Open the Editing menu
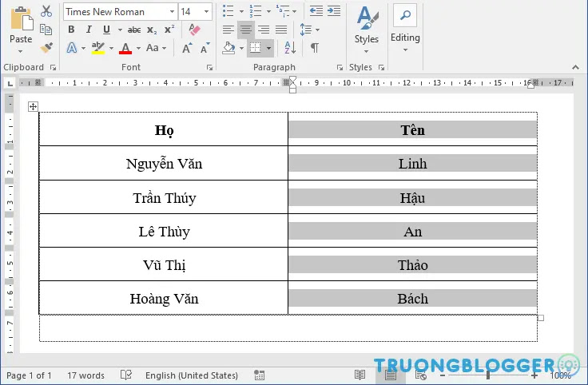 coord(405,29)
